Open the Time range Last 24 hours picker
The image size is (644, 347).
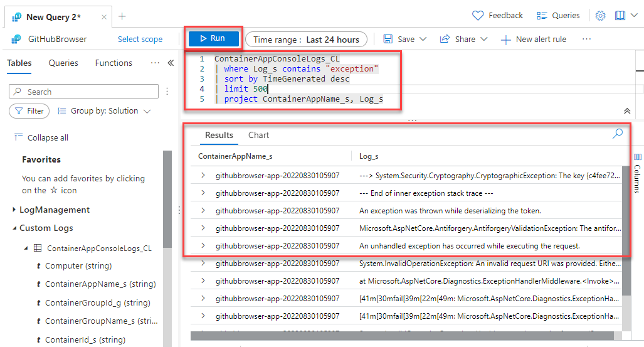coord(306,39)
